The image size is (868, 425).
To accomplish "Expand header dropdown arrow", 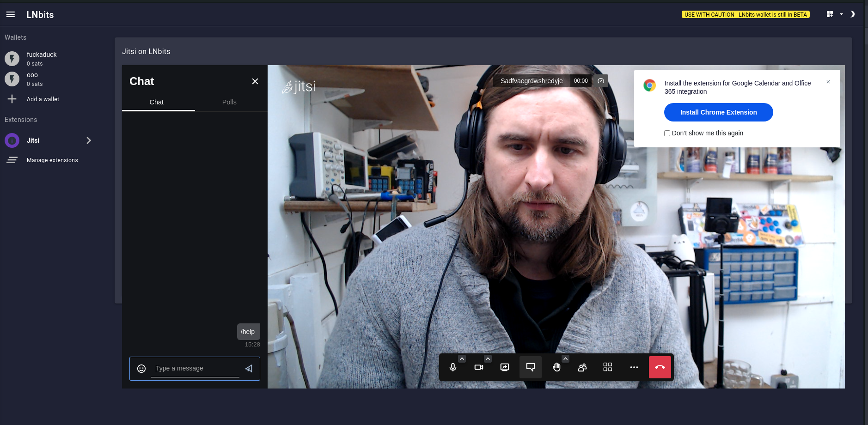I will click(841, 14).
